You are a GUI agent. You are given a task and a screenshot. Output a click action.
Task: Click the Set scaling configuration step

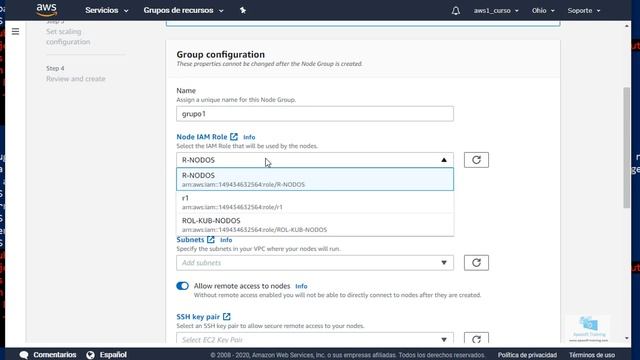[x=68, y=37]
